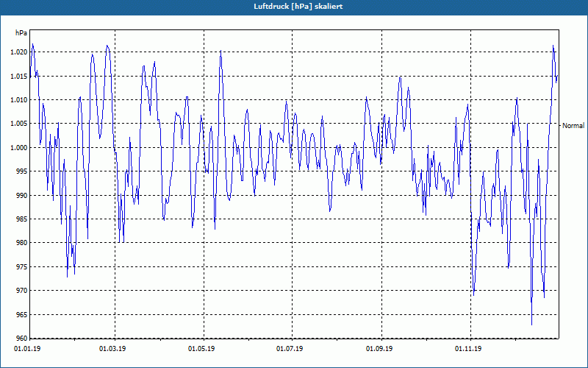Click the 995 y-axis label
Screen dimensions: 588x368
[x=22, y=171]
